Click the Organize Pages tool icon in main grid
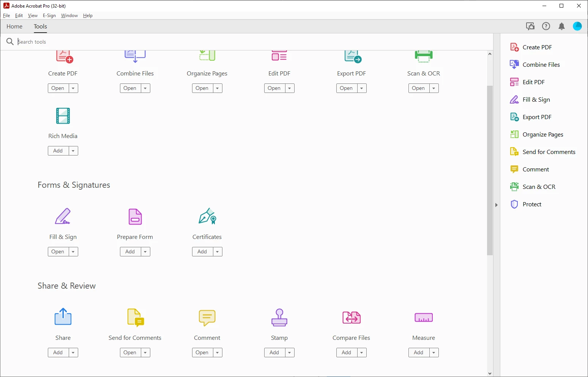Viewport: 588px width, 377px height. (207, 55)
